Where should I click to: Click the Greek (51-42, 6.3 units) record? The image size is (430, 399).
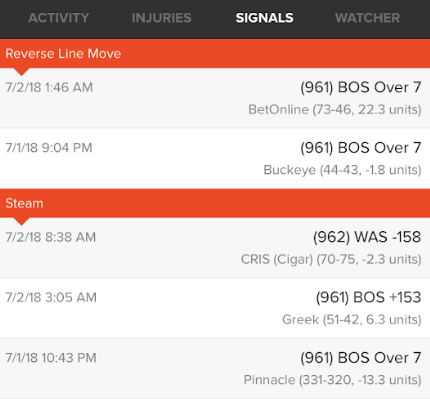click(352, 320)
